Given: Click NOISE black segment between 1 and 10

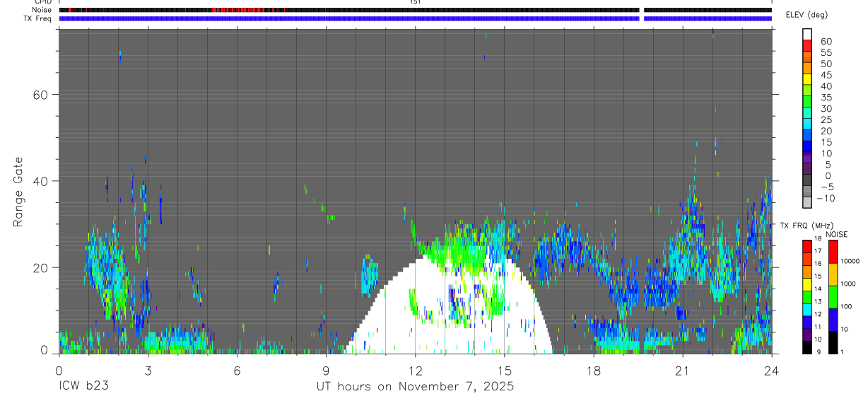Looking at the screenshot, I should [x=833, y=342].
